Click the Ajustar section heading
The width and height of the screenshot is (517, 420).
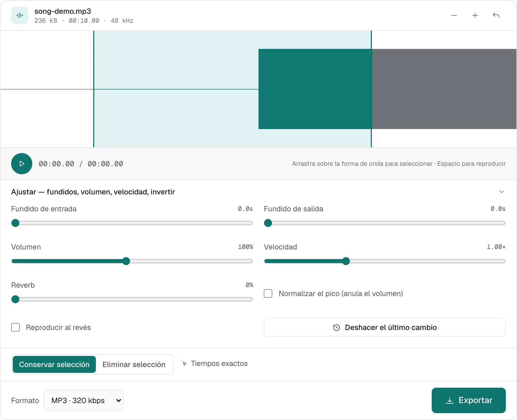93,192
